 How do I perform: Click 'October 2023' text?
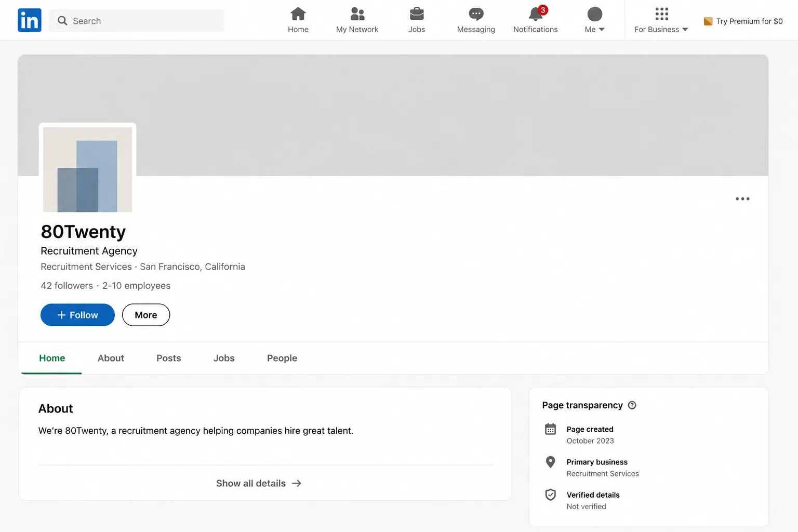click(590, 441)
